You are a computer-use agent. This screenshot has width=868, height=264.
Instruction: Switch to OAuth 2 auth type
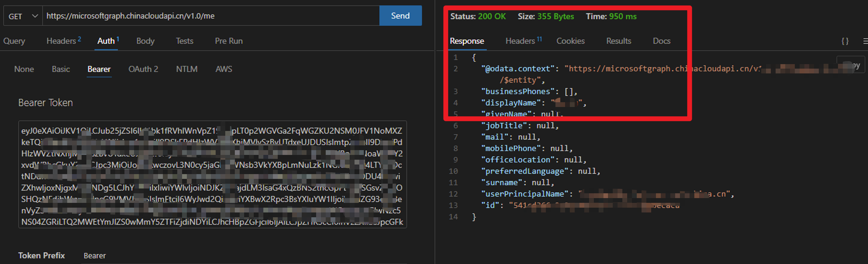tap(143, 69)
